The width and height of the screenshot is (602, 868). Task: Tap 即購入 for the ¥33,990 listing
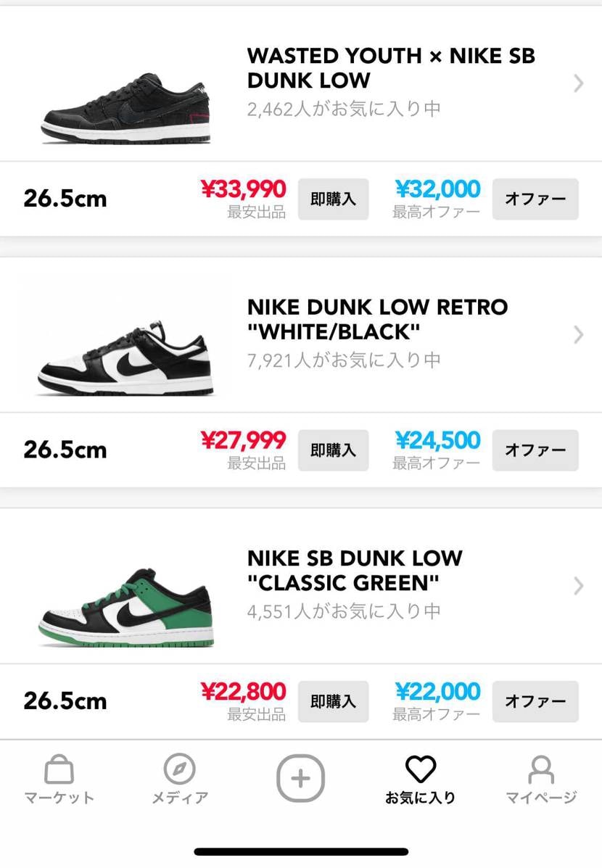pyautogui.click(x=333, y=199)
